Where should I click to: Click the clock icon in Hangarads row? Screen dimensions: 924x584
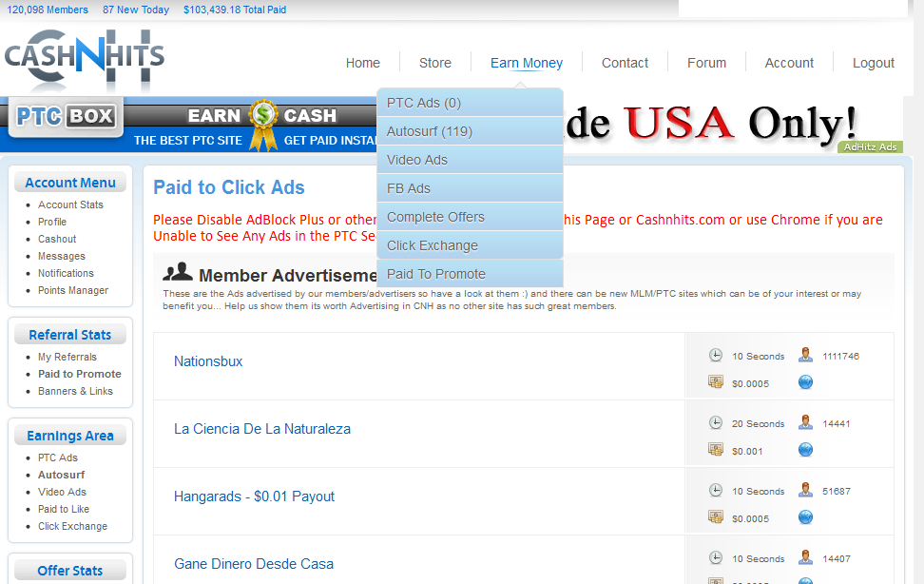(x=716, y=490)
